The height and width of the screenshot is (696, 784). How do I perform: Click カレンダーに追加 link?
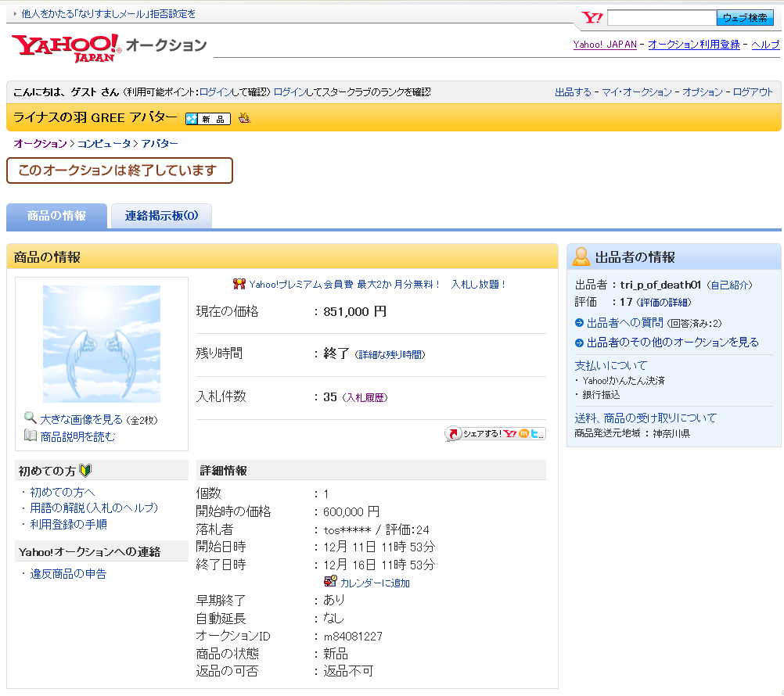point(375,583)
